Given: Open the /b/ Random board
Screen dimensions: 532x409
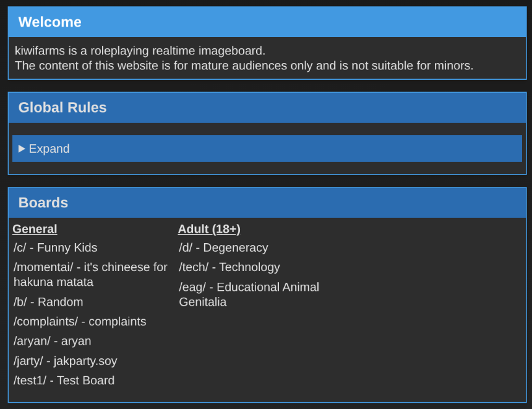Looking at the screenshot, I should click(x=48, y=303).
